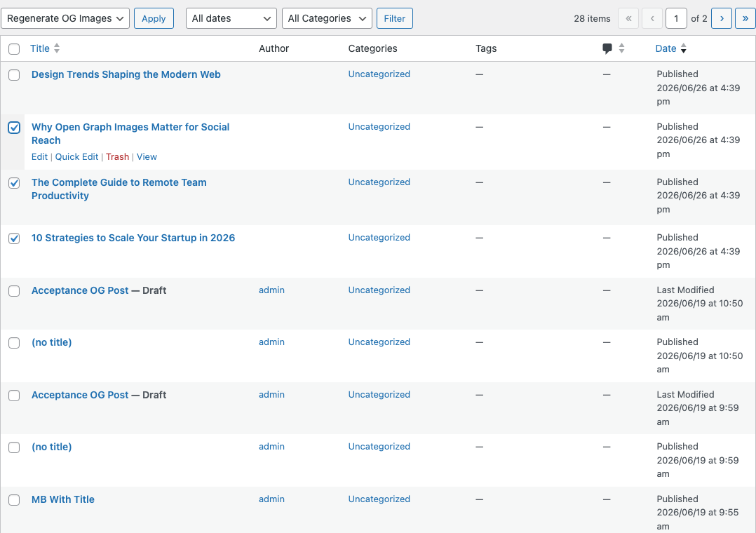
Task: Click the current page number field
Action: click(676, 18)
